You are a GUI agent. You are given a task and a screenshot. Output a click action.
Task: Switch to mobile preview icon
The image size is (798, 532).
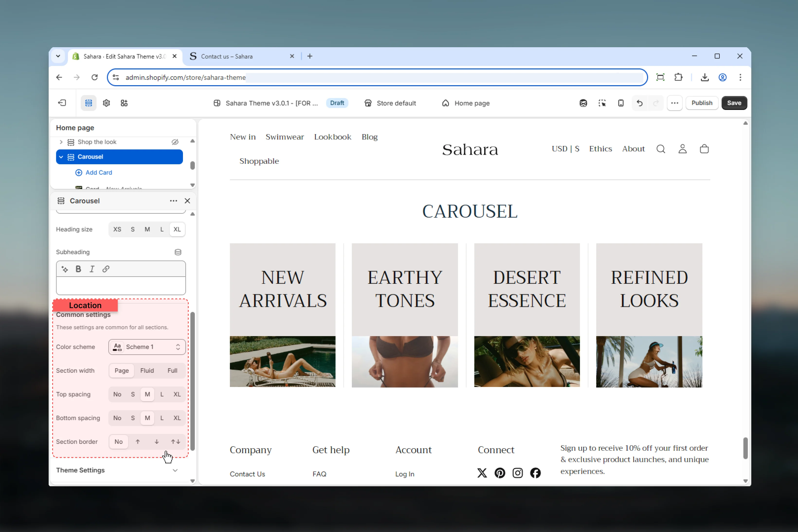tap(621, 103)
